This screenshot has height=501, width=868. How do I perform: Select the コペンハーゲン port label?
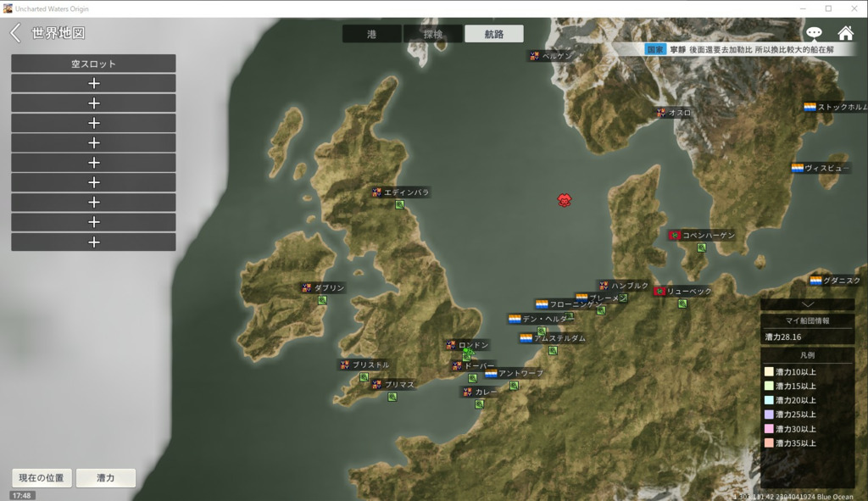[x=709, y=236]
